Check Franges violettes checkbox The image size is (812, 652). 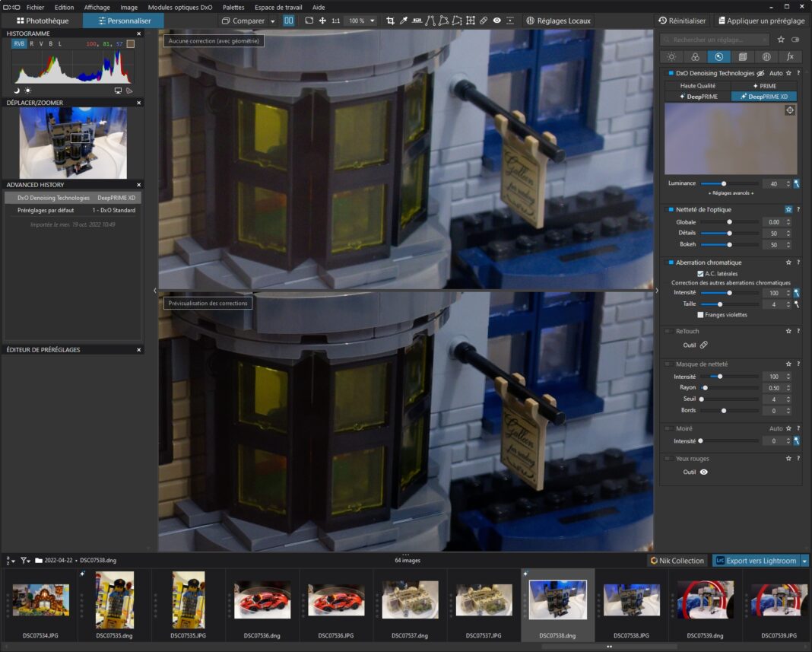click(700, 315)
